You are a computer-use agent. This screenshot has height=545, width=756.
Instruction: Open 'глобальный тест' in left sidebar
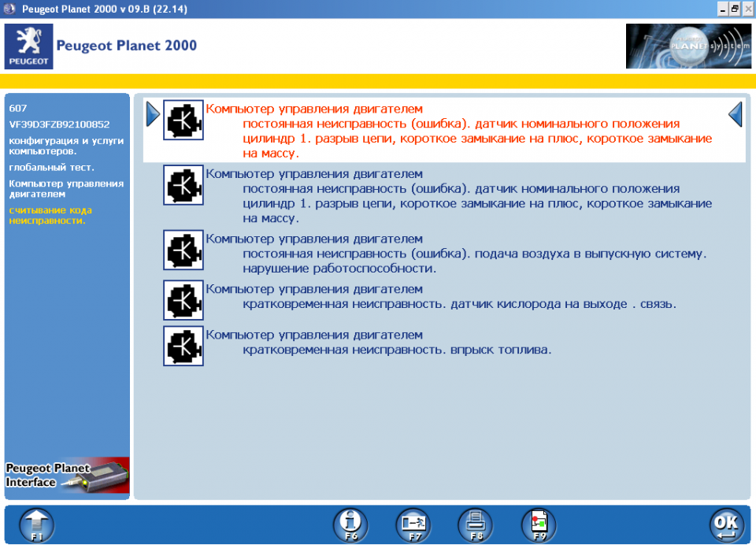point(51,167)
